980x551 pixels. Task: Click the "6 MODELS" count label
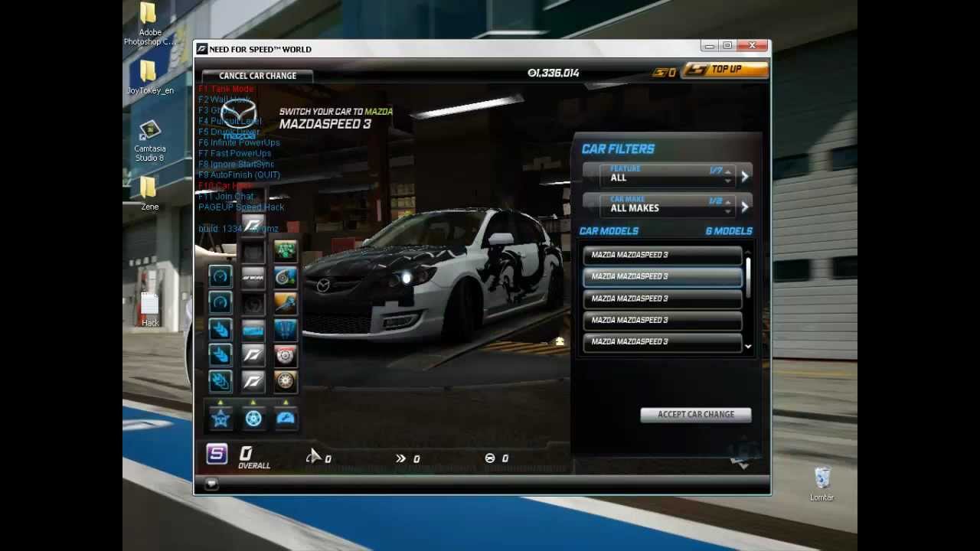point(729,230)
